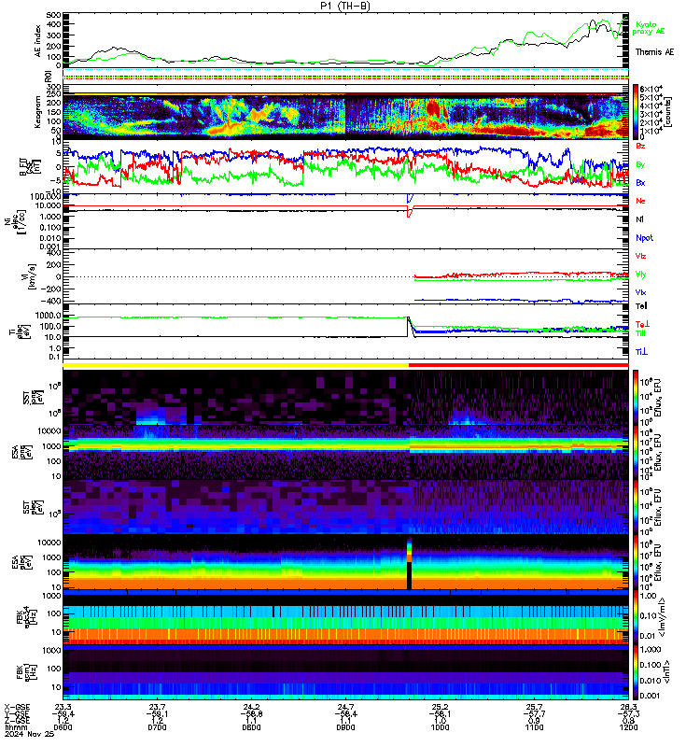This screenshot has height=747, width=700.
Task: Select the red Ne density legend label
Action: (640, 201)
